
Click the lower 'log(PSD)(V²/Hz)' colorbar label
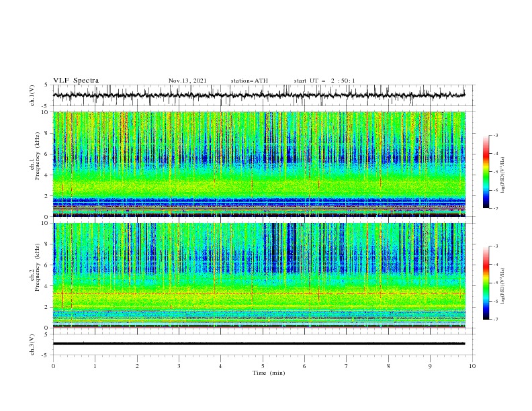(x=502, y=285)
